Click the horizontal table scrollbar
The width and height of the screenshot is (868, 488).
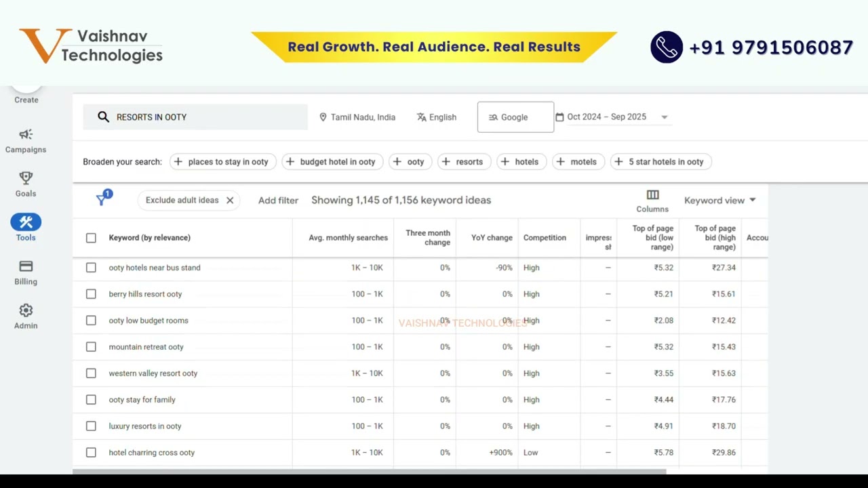pyautogui.click(x=370, y=472)
